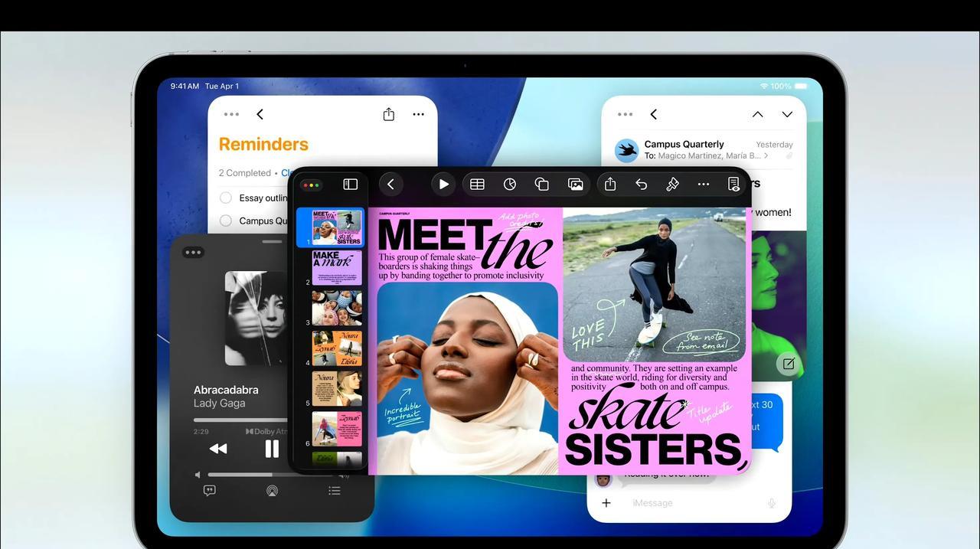This screenshot has width=980, height=549.
Task: Open Keynote's More options menu
Action: pyautogui.click(x=703, y=184)
